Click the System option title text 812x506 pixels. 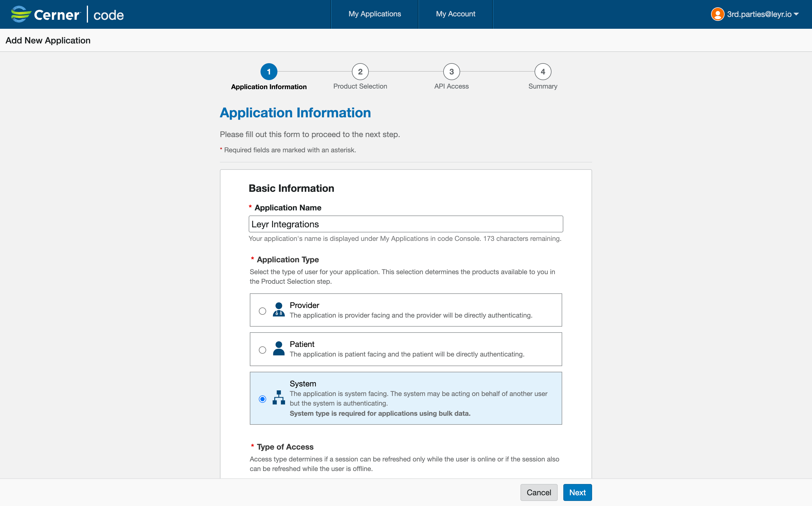click(303, 384)
